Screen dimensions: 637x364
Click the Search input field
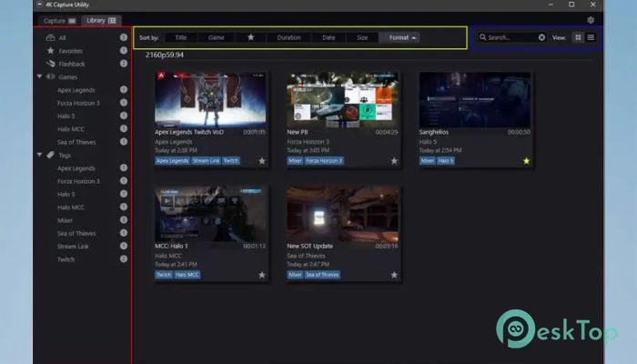pyautogui.click(x=511, y=37)
